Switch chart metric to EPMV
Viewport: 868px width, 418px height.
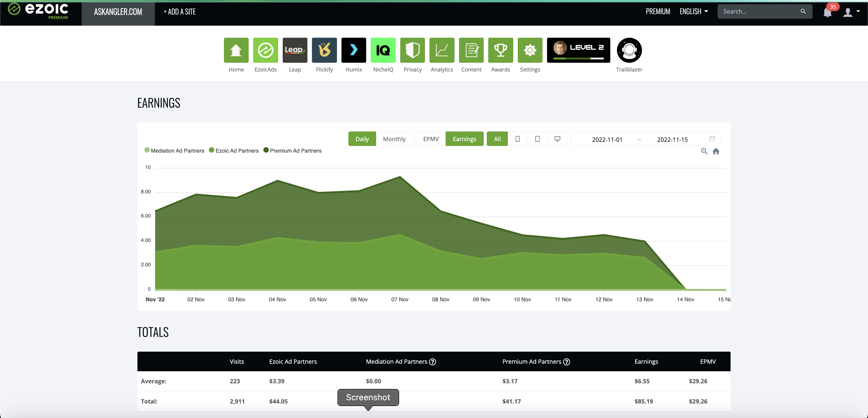click(x=431, y=139)
